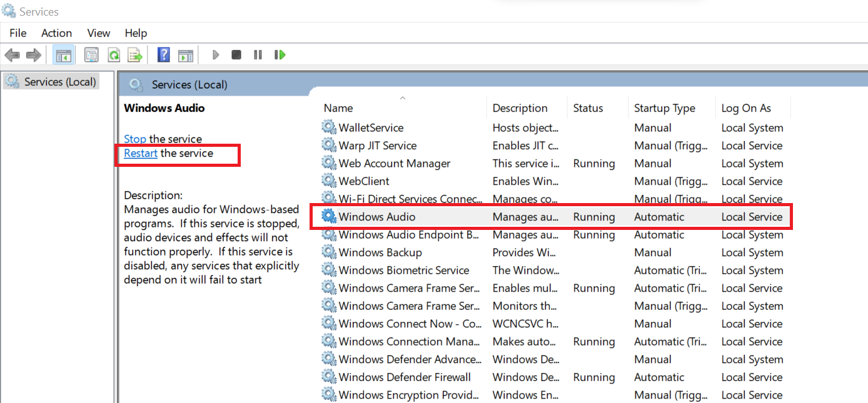The height and width of the screenshot is (403, 868).
Task: Sort list by the Startup Type column header
Action: tap(664, 108)
